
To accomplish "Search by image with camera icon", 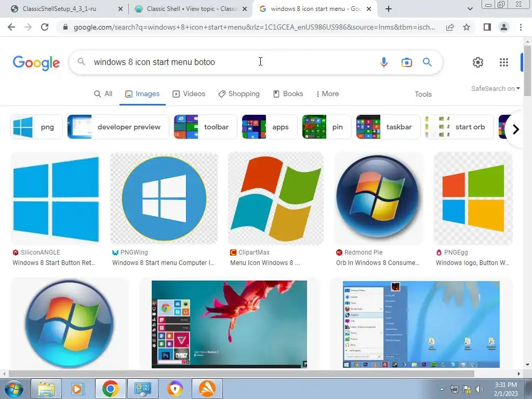I will point(406,62).
